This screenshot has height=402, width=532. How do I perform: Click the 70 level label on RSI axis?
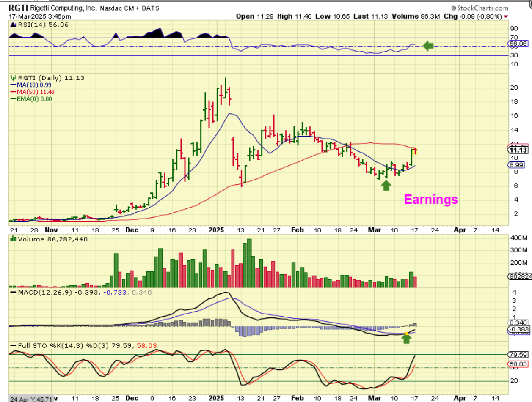pyautogui.click(x=514, y=37)
